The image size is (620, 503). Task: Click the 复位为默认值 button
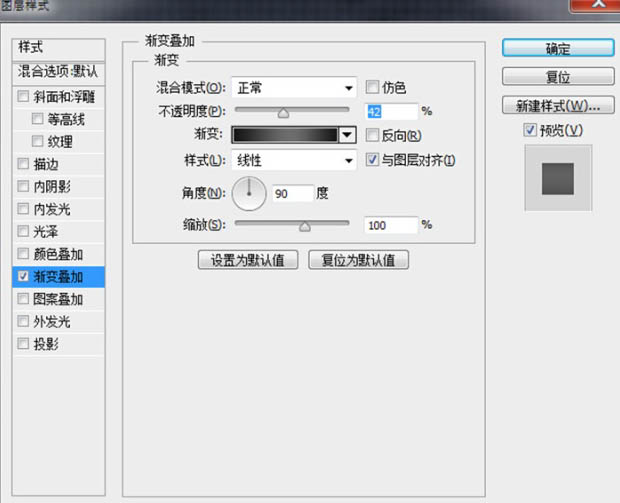click(x=358, y=260)
